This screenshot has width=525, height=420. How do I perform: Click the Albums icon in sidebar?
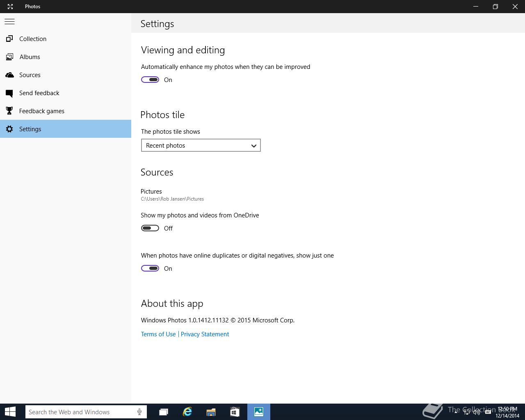pyautogui.click(x=9, y=57)
